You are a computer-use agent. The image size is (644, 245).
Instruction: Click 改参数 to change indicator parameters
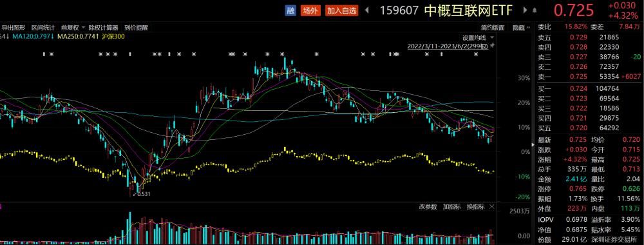pos(428,207)
